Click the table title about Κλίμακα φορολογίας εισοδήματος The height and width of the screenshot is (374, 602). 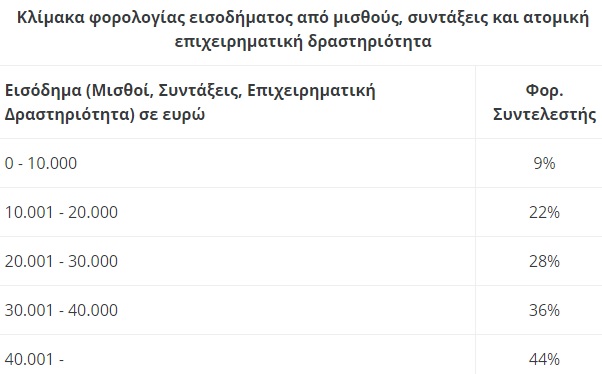click(303, 29)
